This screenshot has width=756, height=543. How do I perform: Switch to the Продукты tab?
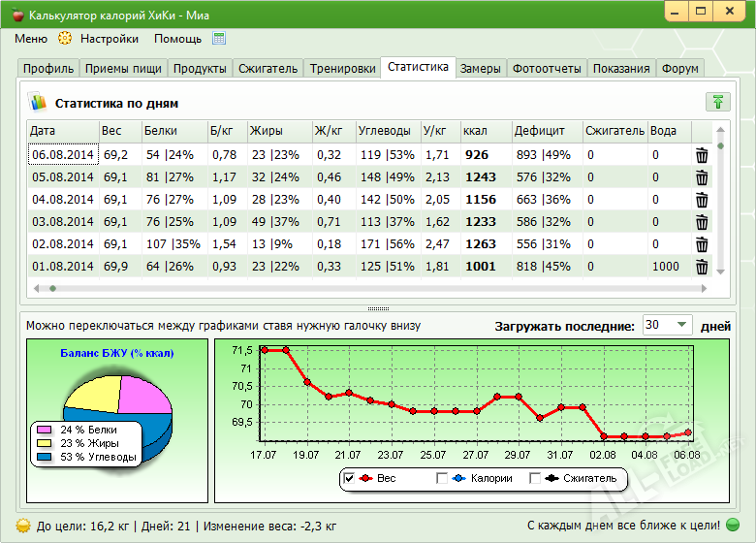200,69
